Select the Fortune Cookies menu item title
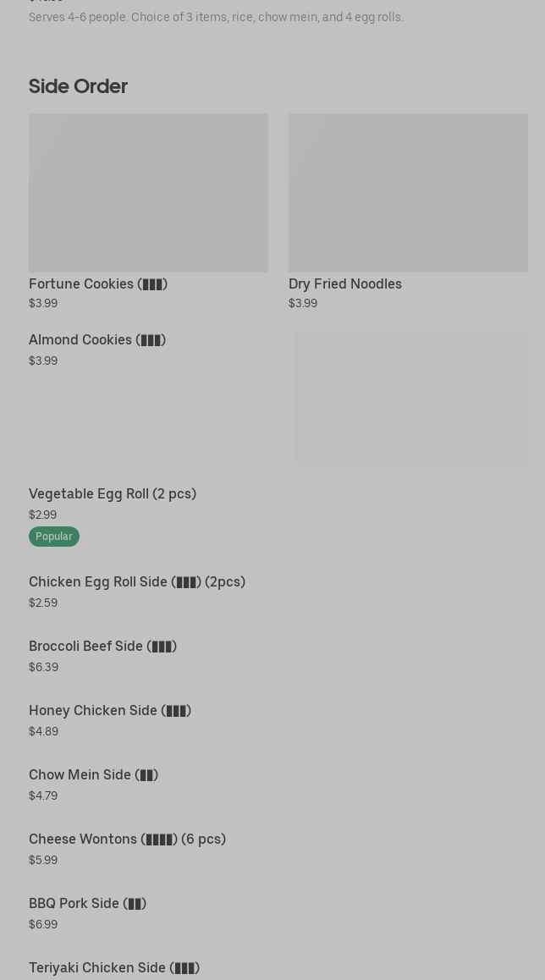 [98, 284]
